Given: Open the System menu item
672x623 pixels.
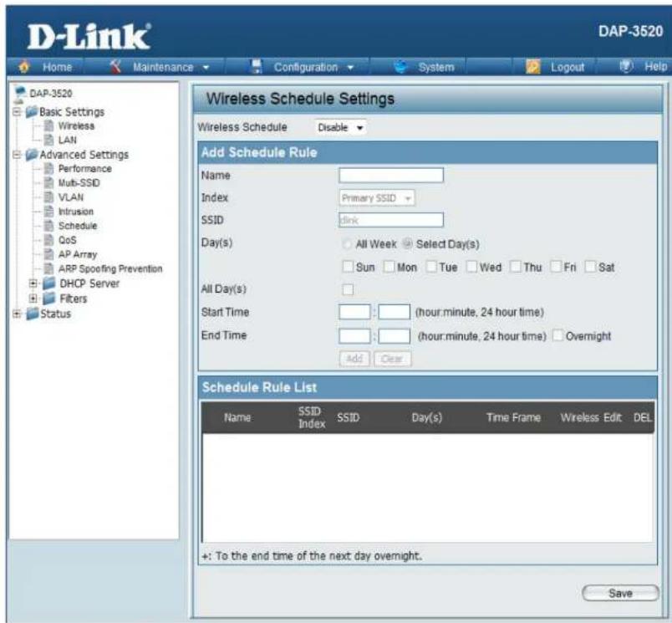Looking at the screenshot, I should click(x=435, y=67).
